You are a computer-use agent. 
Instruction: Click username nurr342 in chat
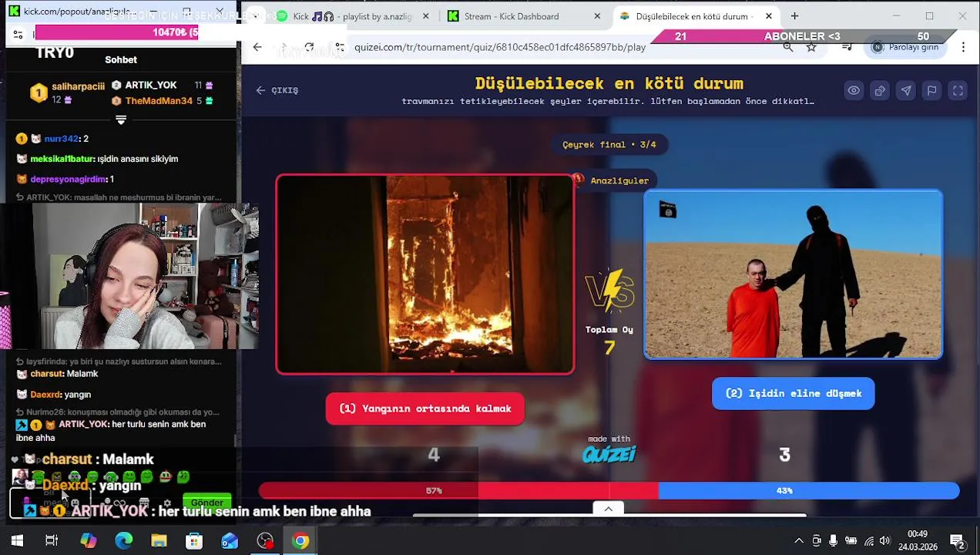click(62, 139)
